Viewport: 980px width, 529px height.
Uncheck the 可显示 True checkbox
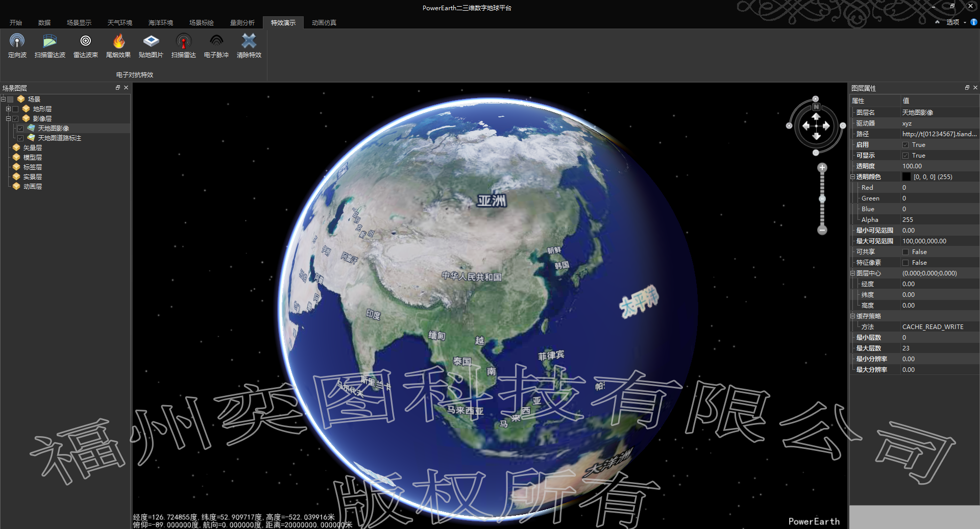tap(905, 156)
